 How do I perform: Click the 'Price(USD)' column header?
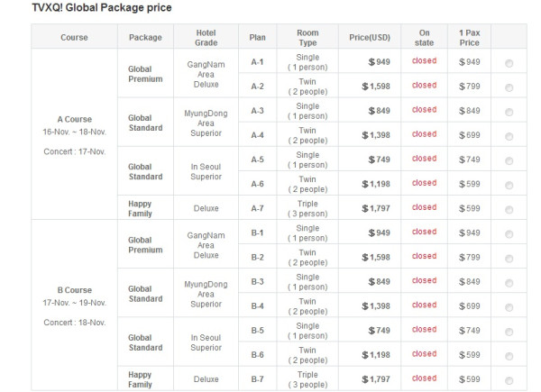click(370, 37)
